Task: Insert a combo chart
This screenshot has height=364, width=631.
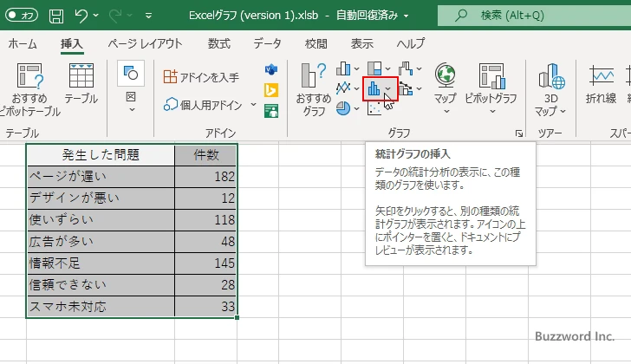Action: [406, 88]
